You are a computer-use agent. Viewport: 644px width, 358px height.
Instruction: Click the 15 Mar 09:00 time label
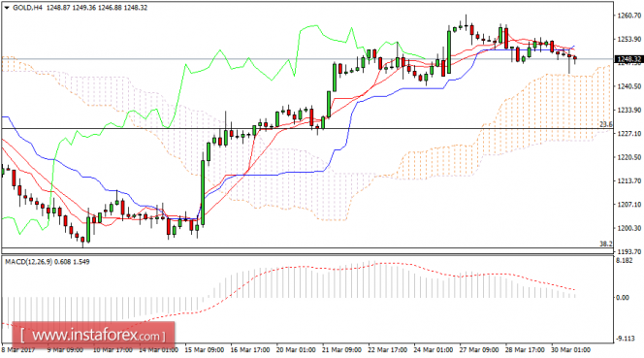click(204, 350)
